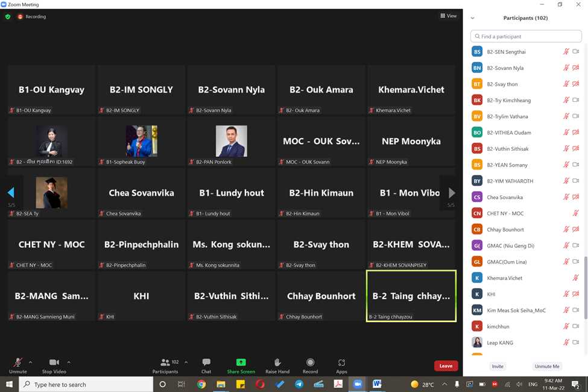This screenshot has height=392, width=588.
Task: Toggle mic icon for B2-YIM YATHAROTH
Action: pos(566,181)
